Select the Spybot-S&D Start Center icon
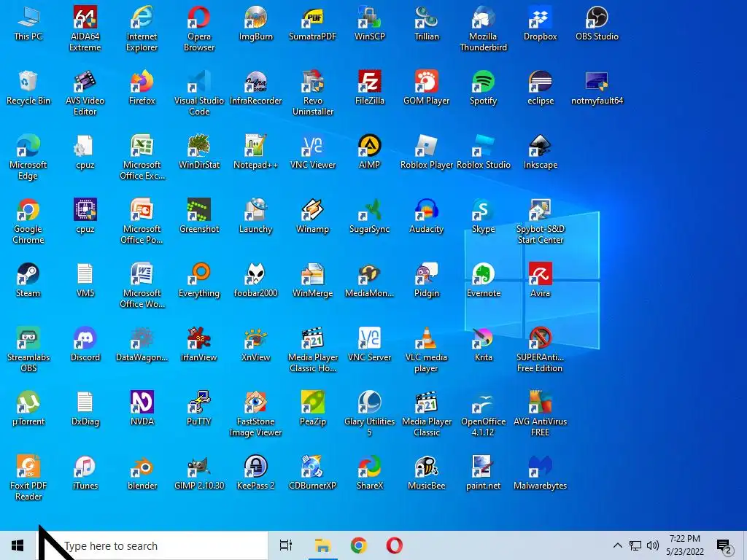This screenshot has width=747, height=560. 541,222
